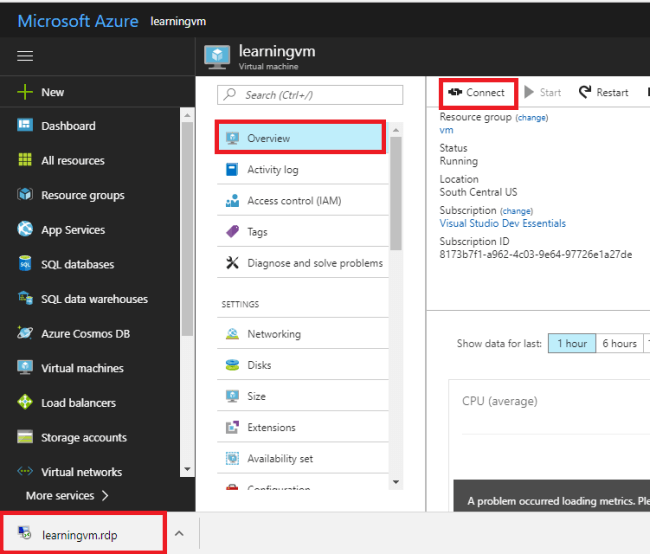Click the Search (Ctrl+/) input field
650x554 pixels.
pyautogui.click(x=310, y=95)
